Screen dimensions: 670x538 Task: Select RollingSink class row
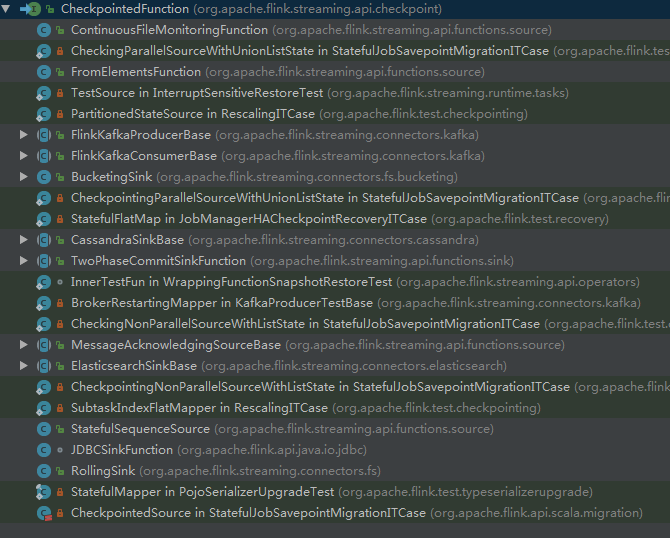335,470
